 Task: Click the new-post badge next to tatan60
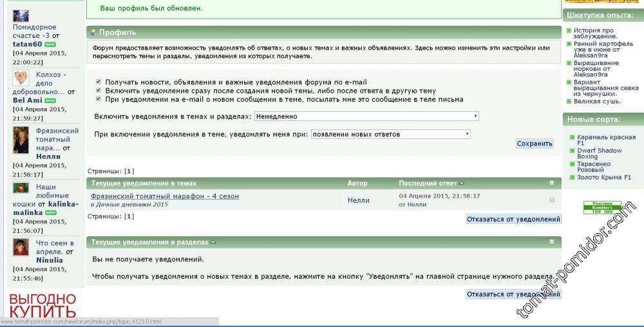coord(50,44)
